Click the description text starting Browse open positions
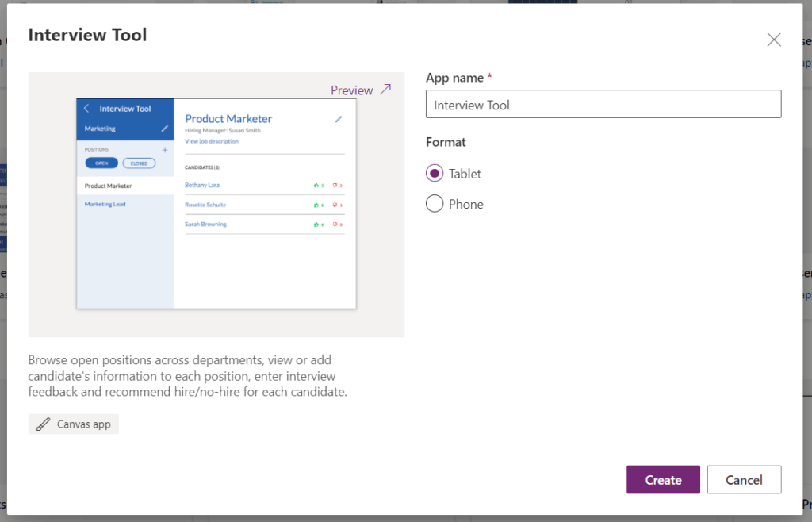Screen dimensions: 812x522 (x=187, y=375)
